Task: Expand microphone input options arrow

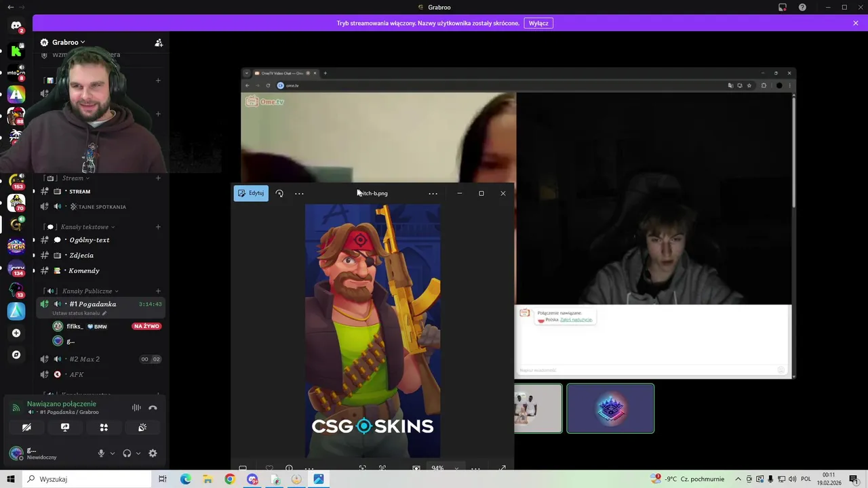Action: [112, 453]
